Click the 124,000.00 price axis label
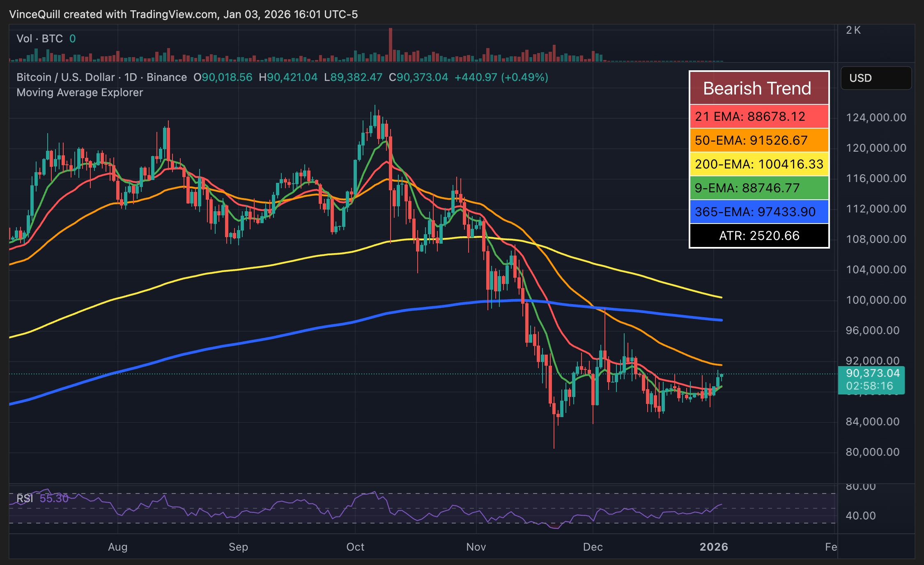The image size is (924, 565). [x=876, y=118]
